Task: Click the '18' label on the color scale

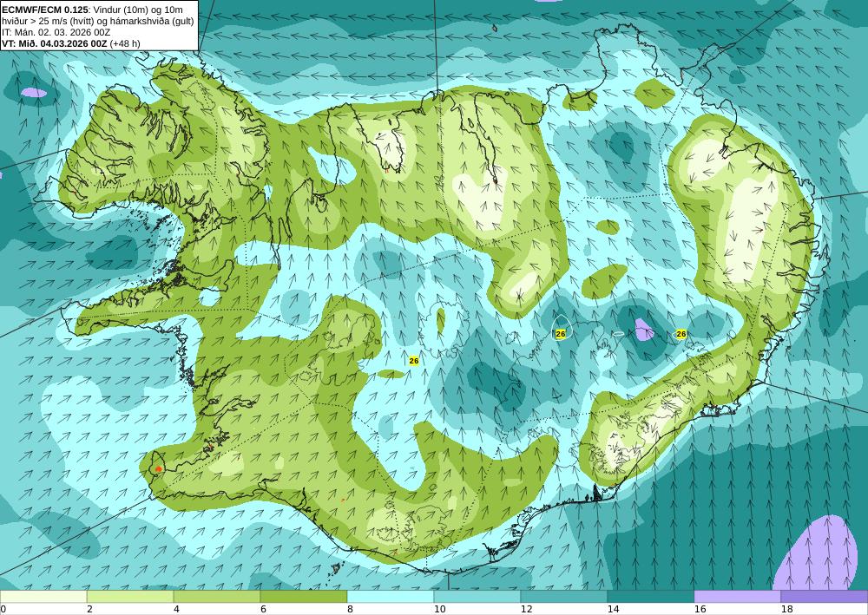Action: [786, 610]
